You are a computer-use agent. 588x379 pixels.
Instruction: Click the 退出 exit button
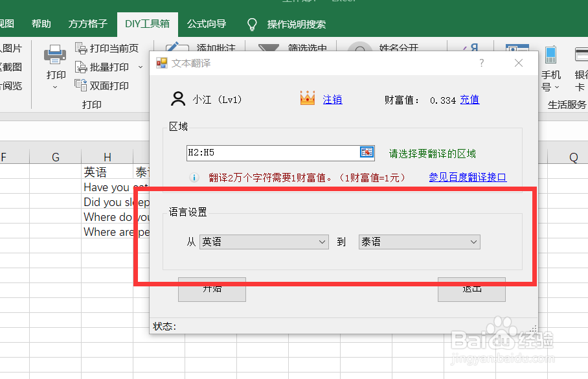click(x=471, y=290)
